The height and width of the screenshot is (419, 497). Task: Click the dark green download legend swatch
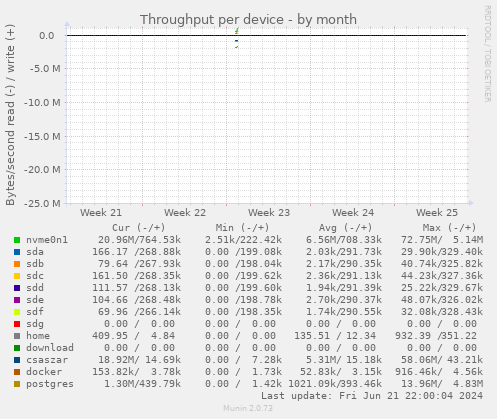(17, 348)
